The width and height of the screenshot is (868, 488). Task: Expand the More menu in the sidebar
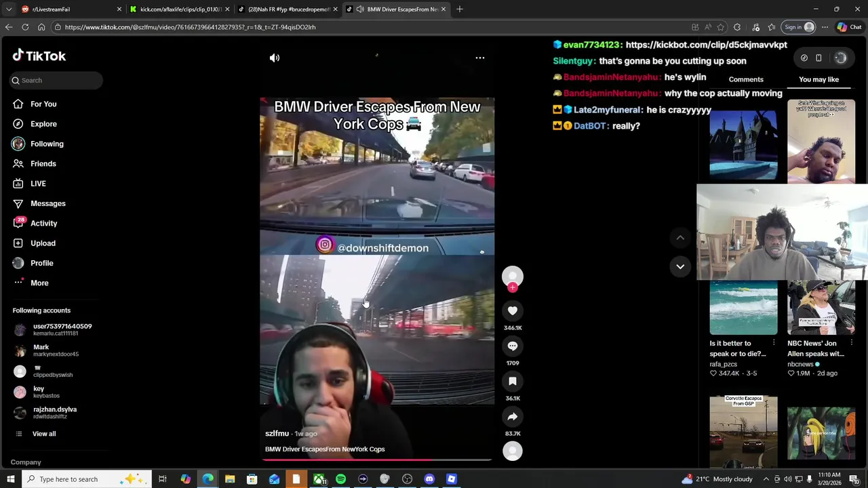(x=39, y=283)
